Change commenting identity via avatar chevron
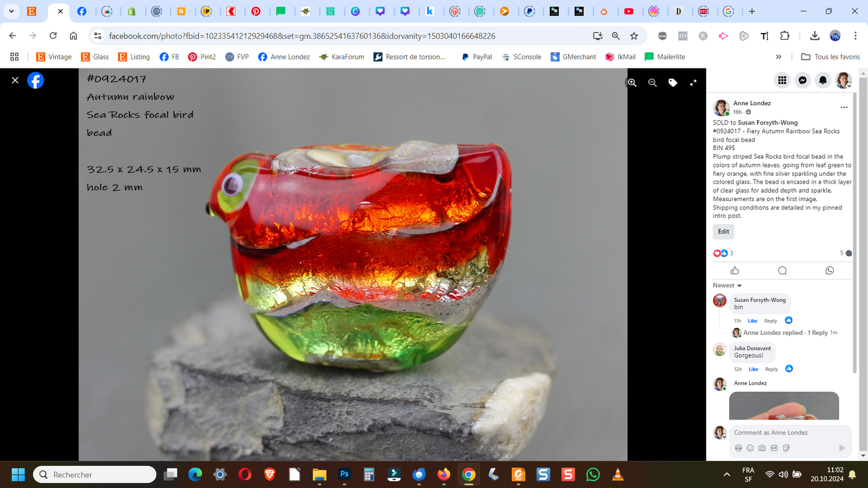Screen dimensions: 868x488 pyautogui.click(x=724, y=436)
